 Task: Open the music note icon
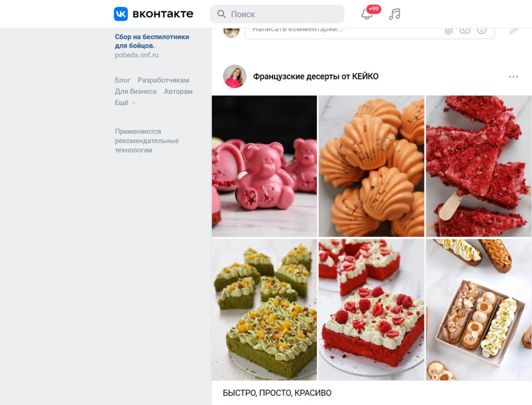pos(394,14)
